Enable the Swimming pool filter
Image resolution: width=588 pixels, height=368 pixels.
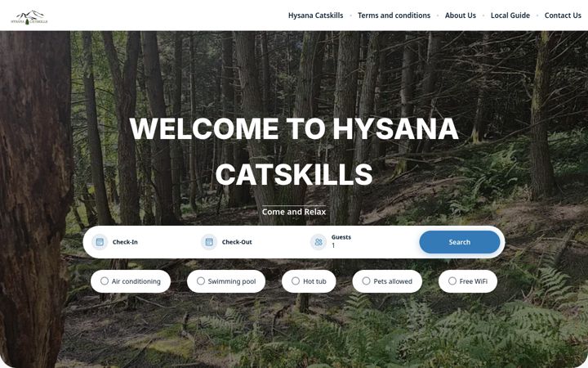[226, 281]
